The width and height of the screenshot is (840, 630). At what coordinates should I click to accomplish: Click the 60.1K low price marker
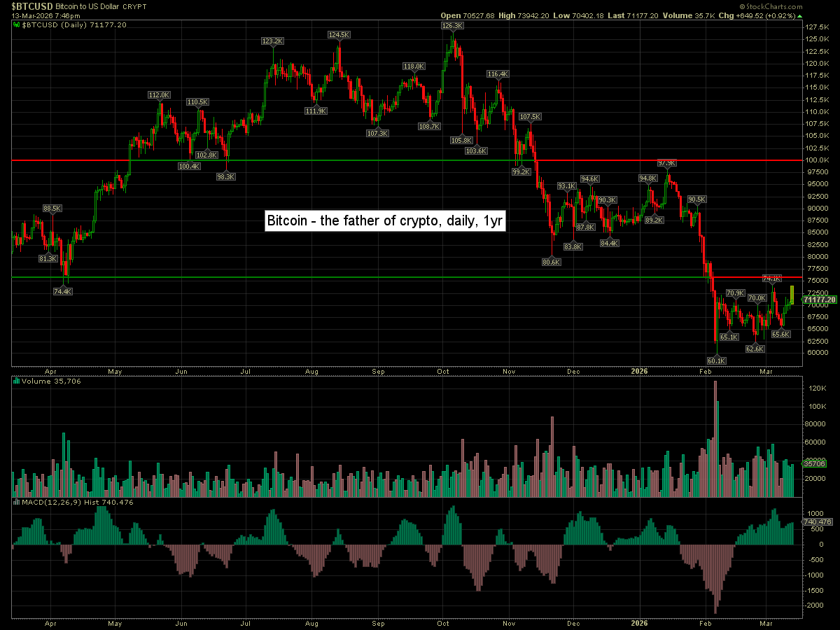[717, 360]
